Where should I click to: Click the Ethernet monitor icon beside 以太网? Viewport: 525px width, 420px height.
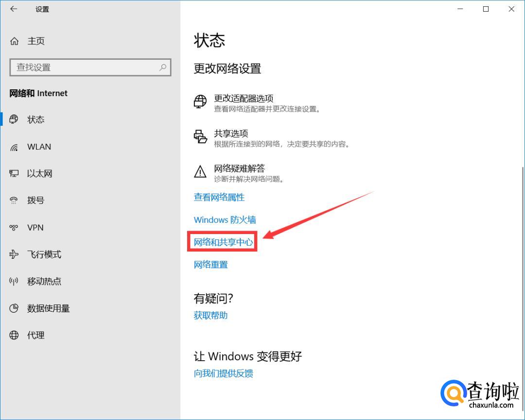tap(14, 173)
